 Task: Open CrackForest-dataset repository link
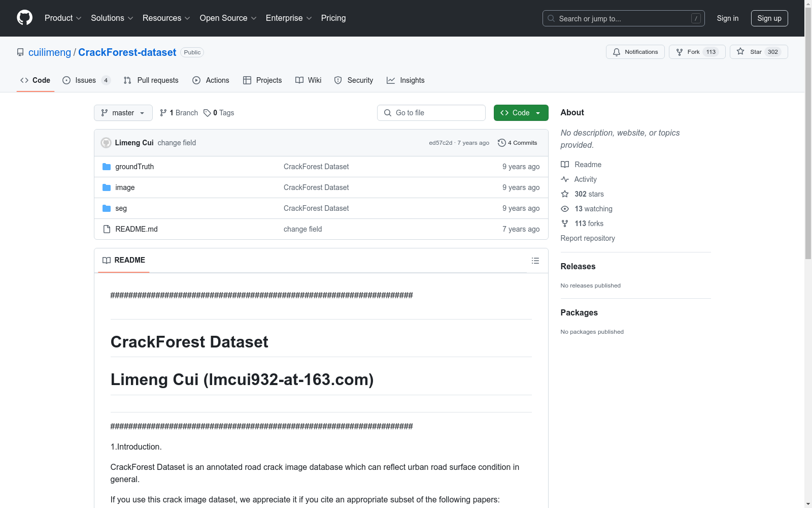click(127, 52)
